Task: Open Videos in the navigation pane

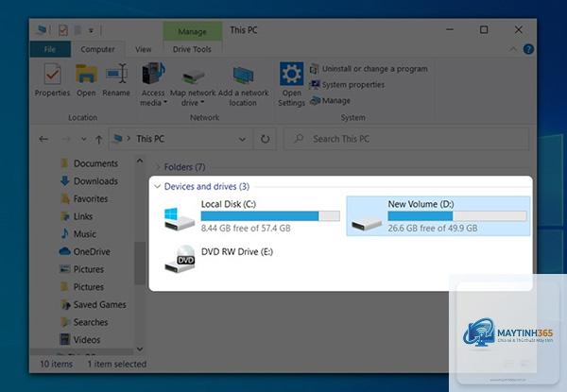Action: coord(86,340)
